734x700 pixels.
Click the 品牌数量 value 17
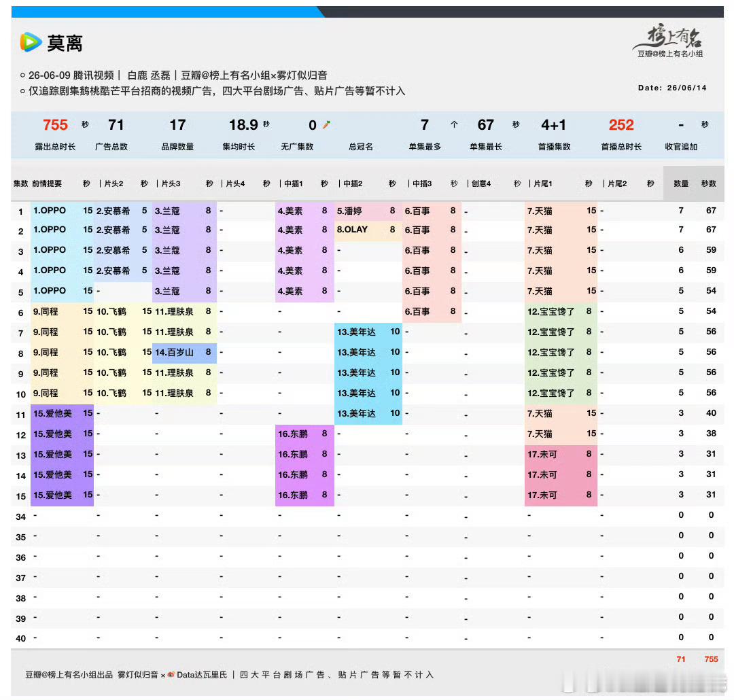click(177, 124)
